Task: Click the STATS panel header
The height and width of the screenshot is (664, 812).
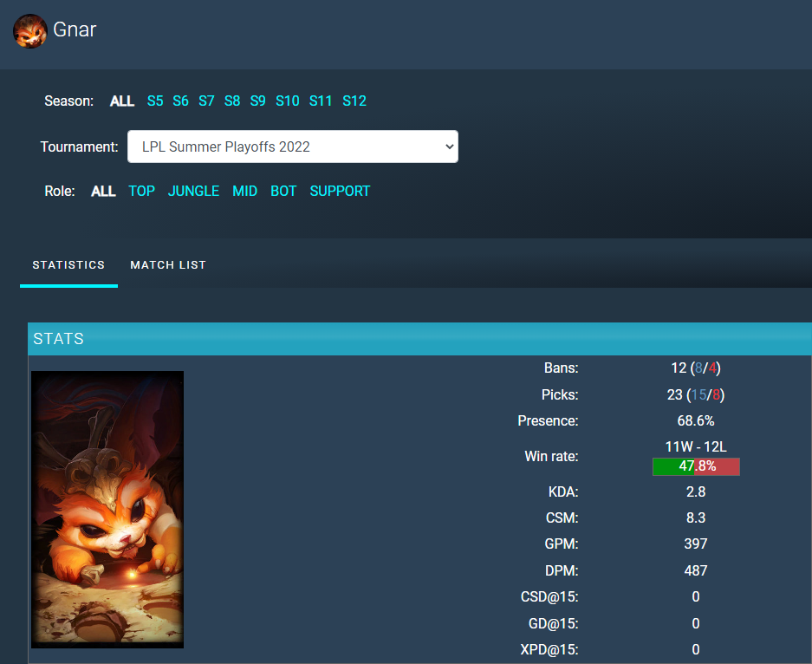Action: (419, 339)
